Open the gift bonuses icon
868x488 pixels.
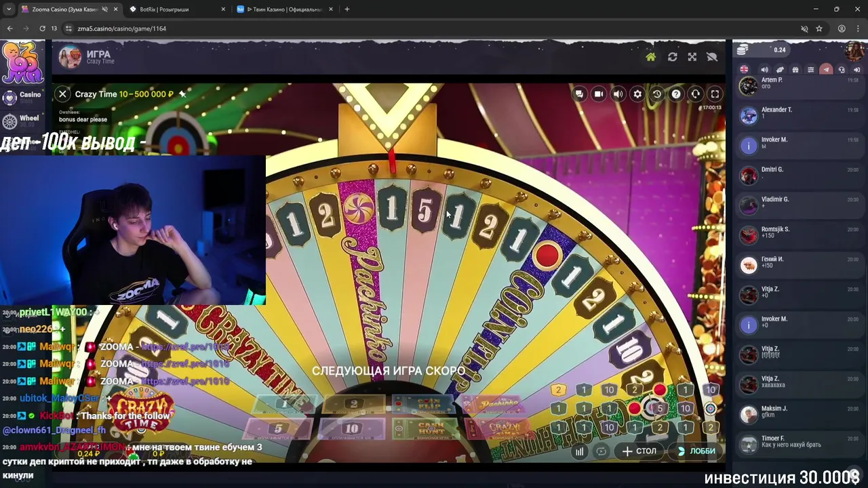click(795, 70)
